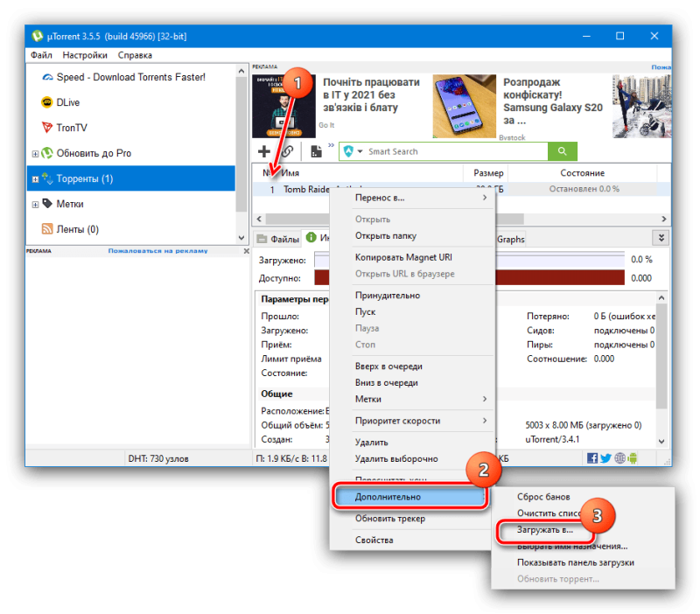Select DLive in the sidebar
The height and width of the screenshot is (614, 700).
coord(68,102)
